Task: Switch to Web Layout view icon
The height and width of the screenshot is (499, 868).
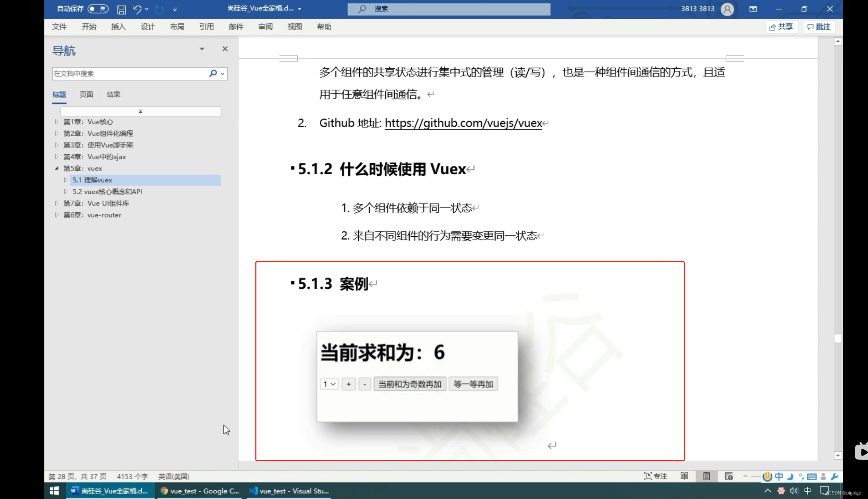Action: point(729,476)
